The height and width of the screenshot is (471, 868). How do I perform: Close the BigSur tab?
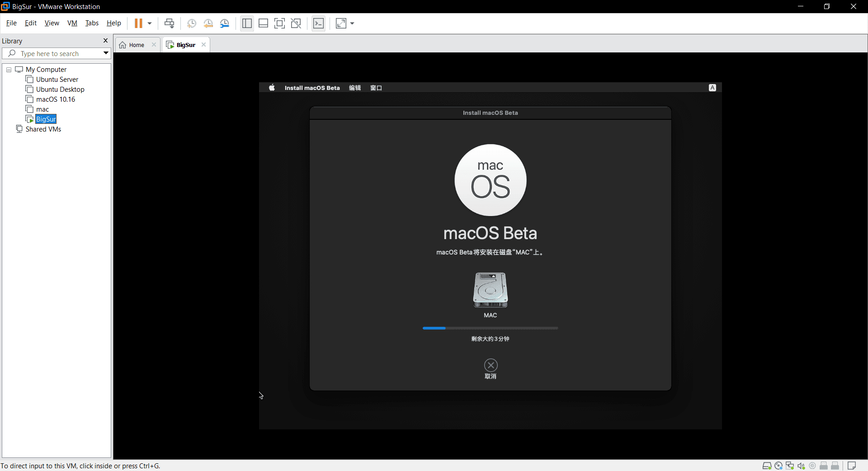coord(204,45)
